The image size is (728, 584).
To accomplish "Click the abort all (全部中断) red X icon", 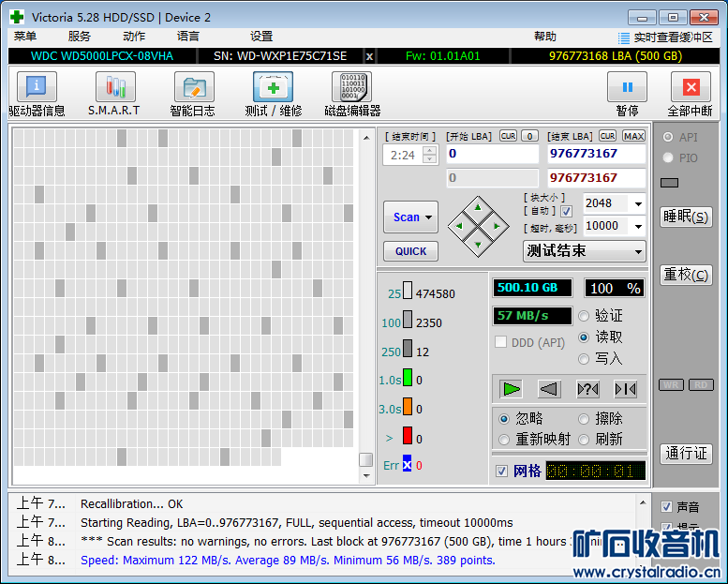I will [x=691, y=87].
